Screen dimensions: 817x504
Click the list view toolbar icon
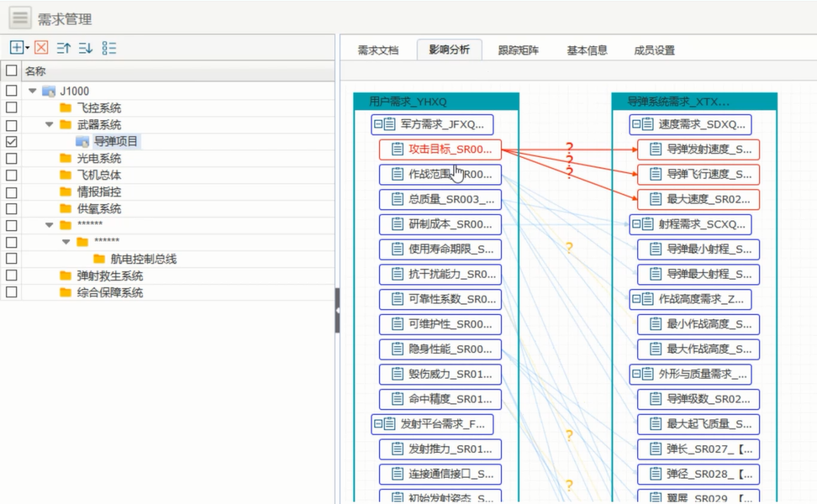[x=109, y=48]
